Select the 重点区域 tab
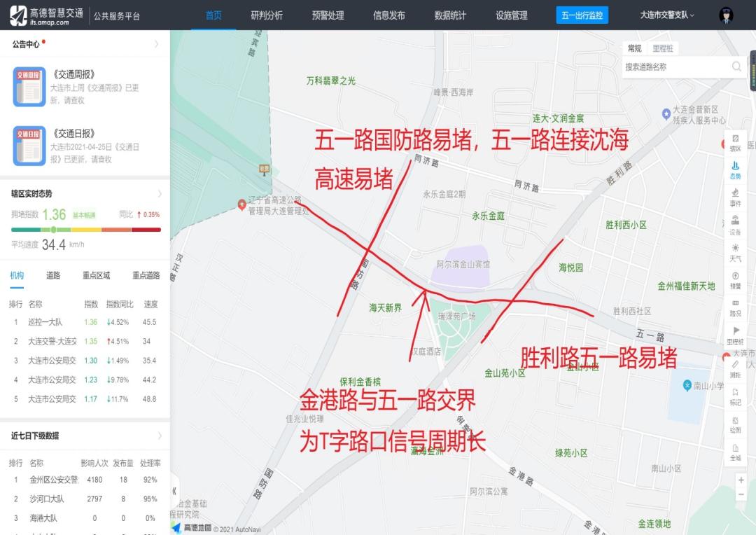Screen dimensions: 756x535 coord(96,275)
